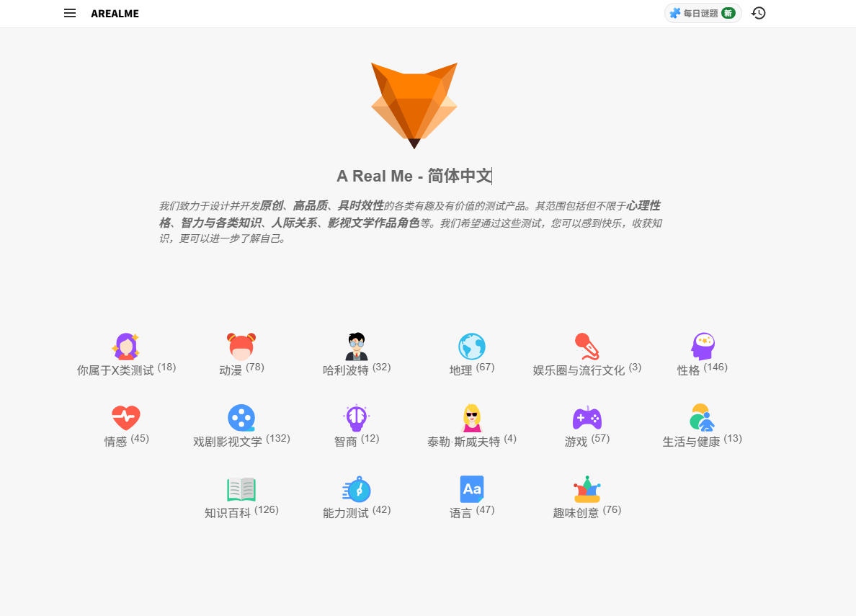
Task: Click the 地理 globe icon
Action: pos(472,347)
